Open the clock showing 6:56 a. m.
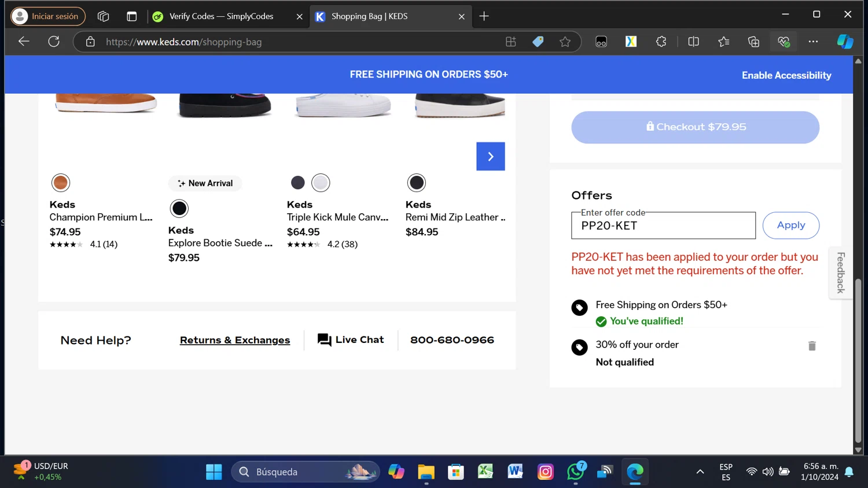The height and width of the screenshot is (488, 868). tap(820, 472)
